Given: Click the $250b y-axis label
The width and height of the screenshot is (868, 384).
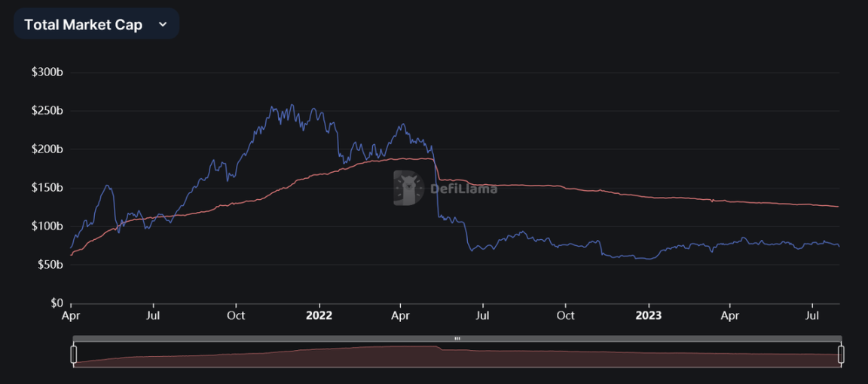Looking at the screenshot, I should pyautogui.click(x=47, y=111).
